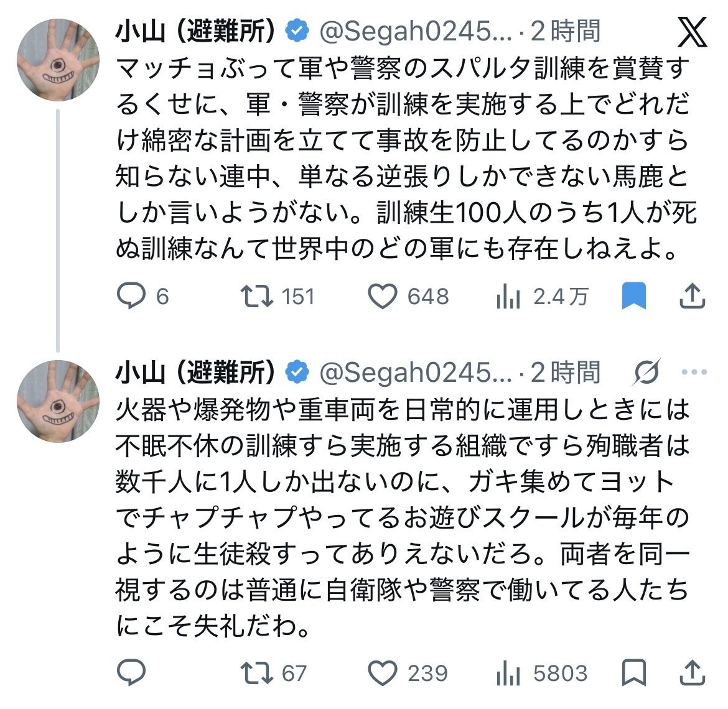
Task: Open three-dot more menu on second tweet
Action: [694, 373]
